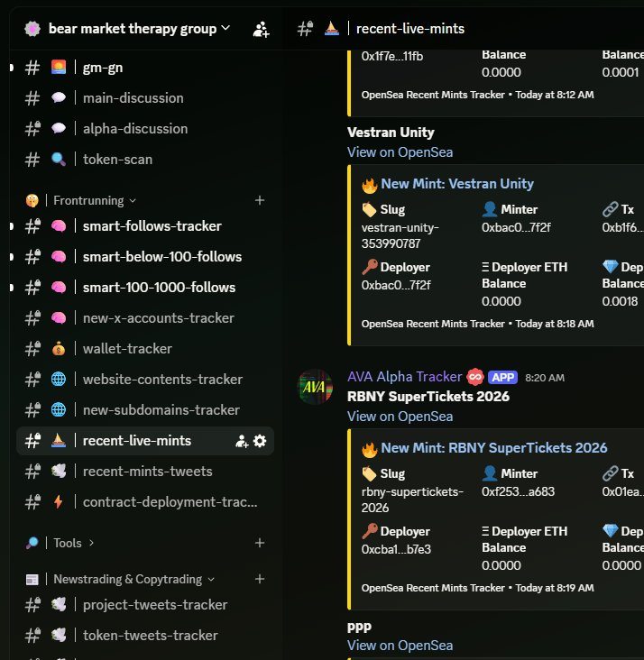This screenshot has width=644, height=660.
Task: Open the contract-deployment-tracker channel
Action: (145, 502)
